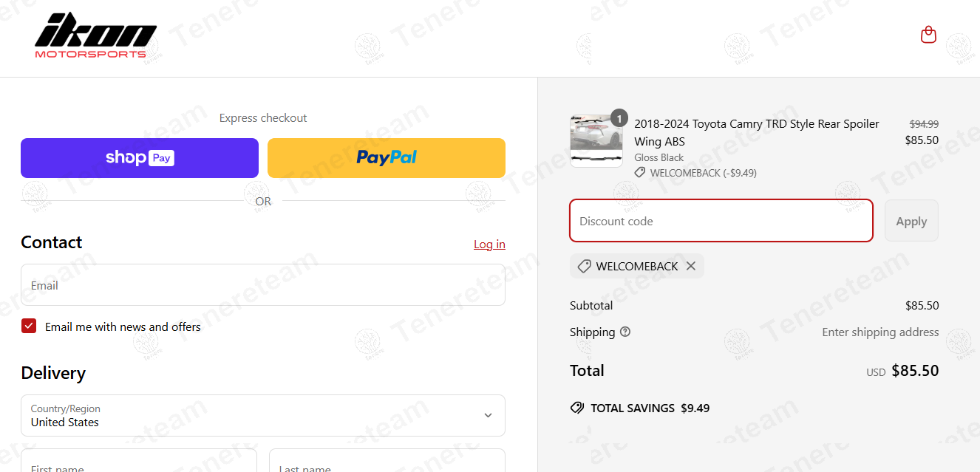Image resolution: width=980 pixels, height=472 pixels.
Task: Click the total savings tag icon
Action: click(x=577, y=408)
